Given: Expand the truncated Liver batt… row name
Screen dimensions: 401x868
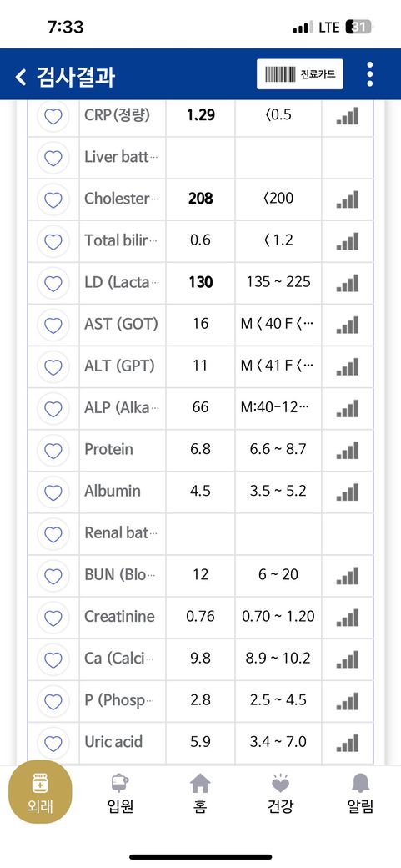Looking at the screenshot, I should 122,157.
